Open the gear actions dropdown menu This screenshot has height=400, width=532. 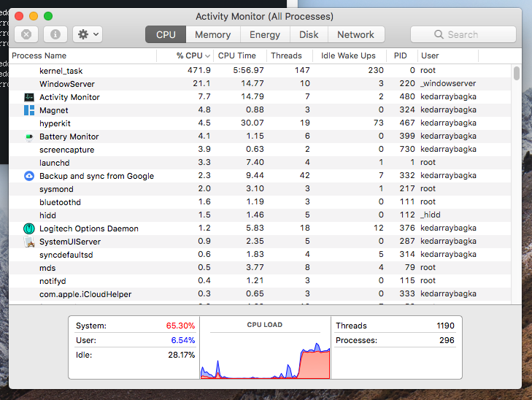pyautogui.click(x=88, y=34)
